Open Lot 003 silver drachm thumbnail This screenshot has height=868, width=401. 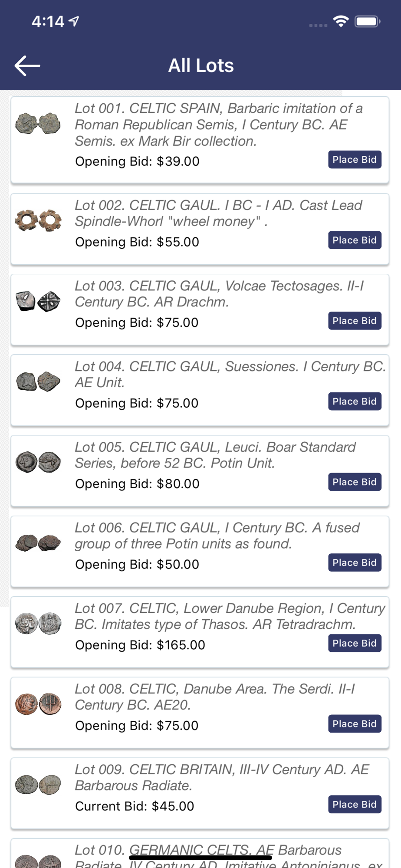coord(38,301)
